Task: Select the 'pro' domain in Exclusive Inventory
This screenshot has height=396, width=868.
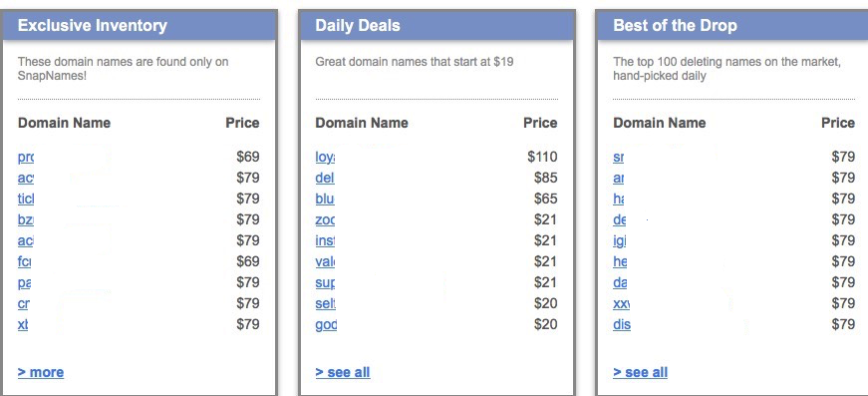Action: (x=26, y=158)
